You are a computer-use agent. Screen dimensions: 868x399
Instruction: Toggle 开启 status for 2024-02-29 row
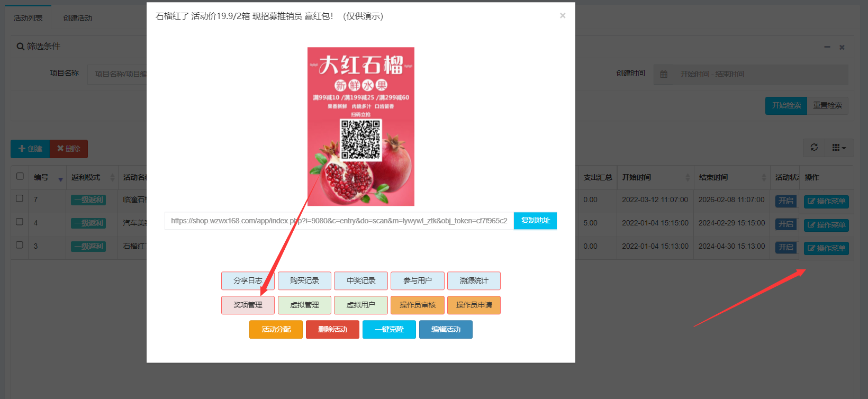click(786, 224)
